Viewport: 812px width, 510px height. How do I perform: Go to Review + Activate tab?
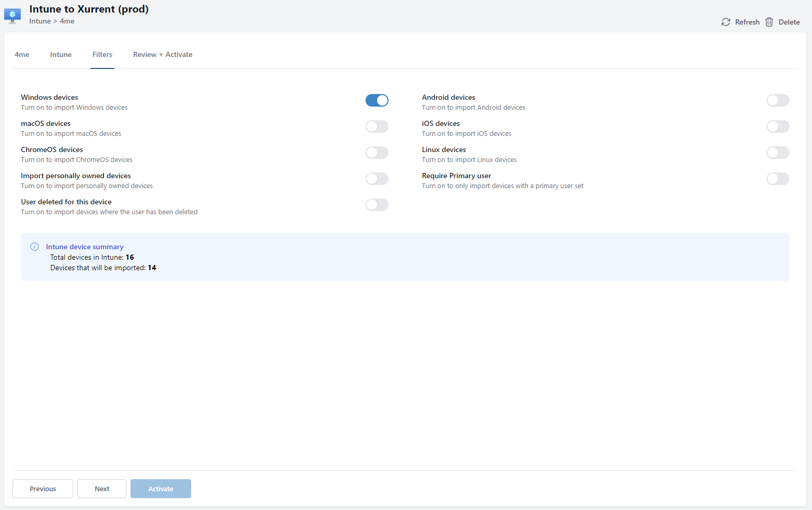coord(162,54)
